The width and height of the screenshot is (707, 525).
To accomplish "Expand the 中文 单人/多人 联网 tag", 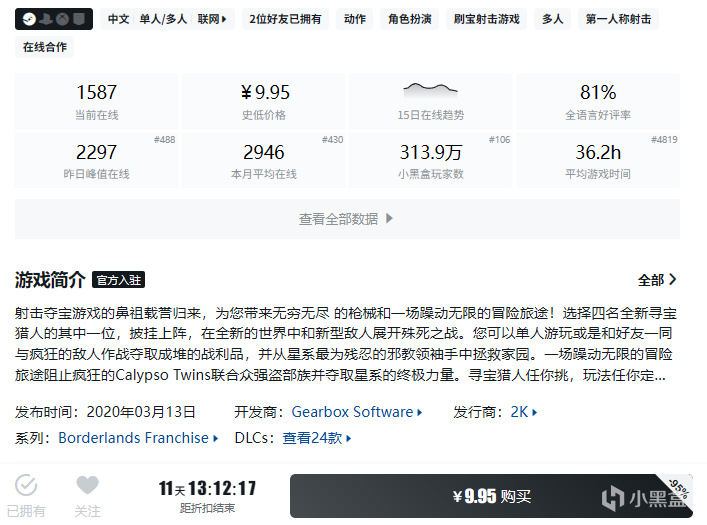I will coord(167,19).
